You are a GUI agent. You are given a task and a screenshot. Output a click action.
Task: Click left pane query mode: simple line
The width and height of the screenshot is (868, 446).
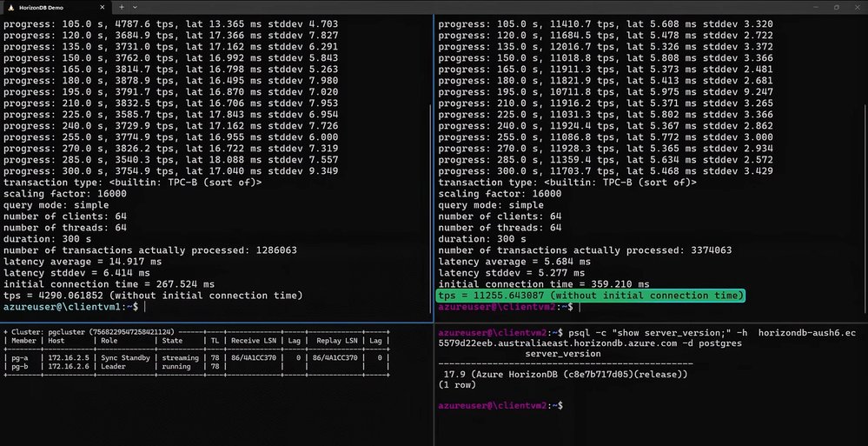56,205
